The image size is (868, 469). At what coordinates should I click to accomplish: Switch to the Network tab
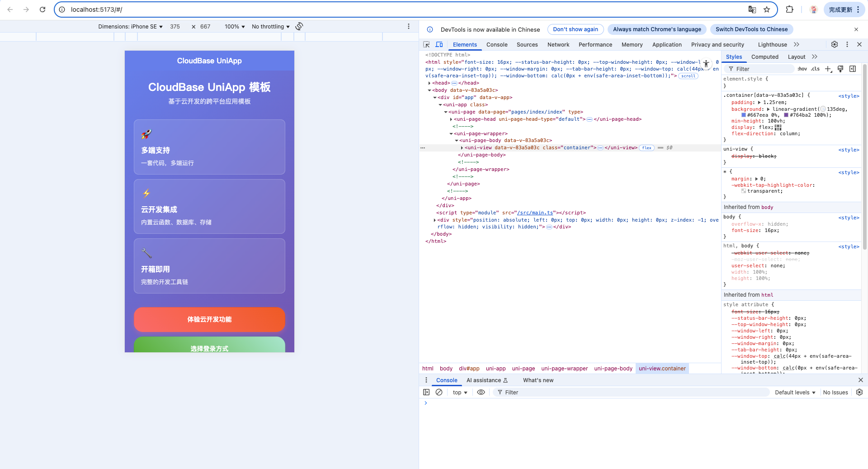point(558,44)
